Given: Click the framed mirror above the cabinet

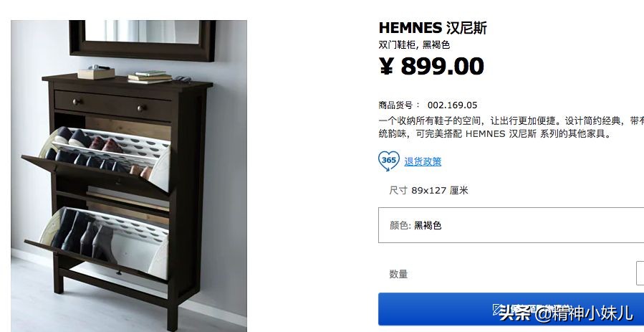Looking at the screenshot, I should pos(143,40).
